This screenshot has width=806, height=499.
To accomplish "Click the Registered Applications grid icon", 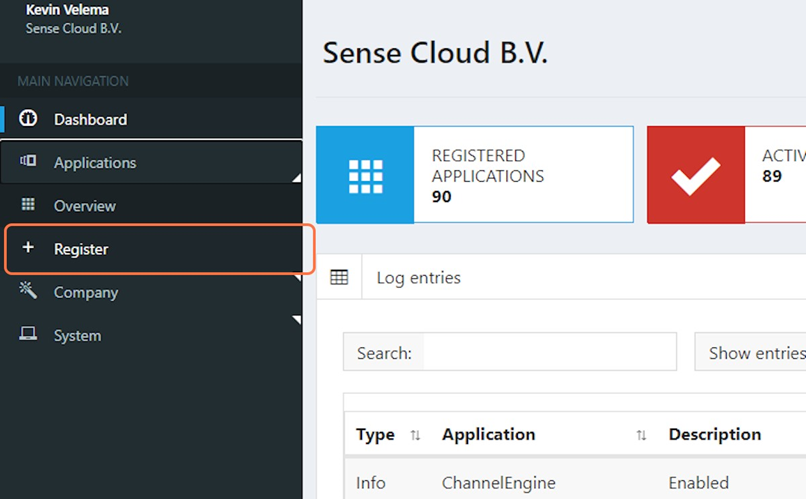I will point(365,176).
